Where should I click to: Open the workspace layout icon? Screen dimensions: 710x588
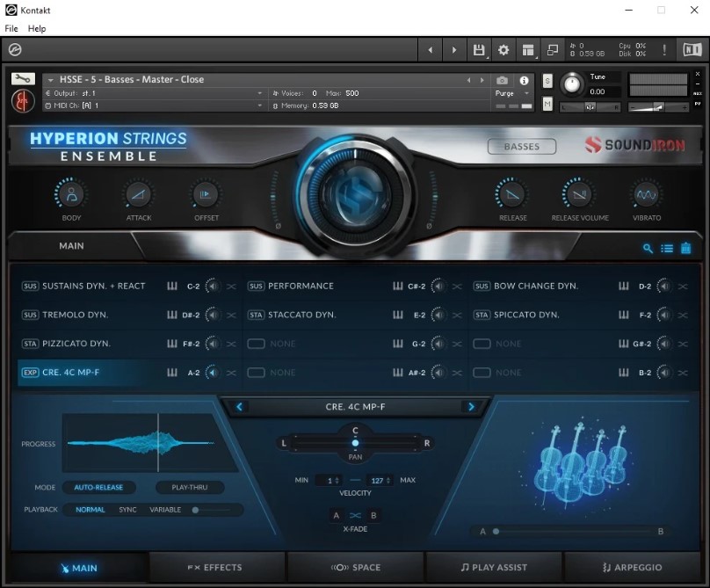coord(527,50)
